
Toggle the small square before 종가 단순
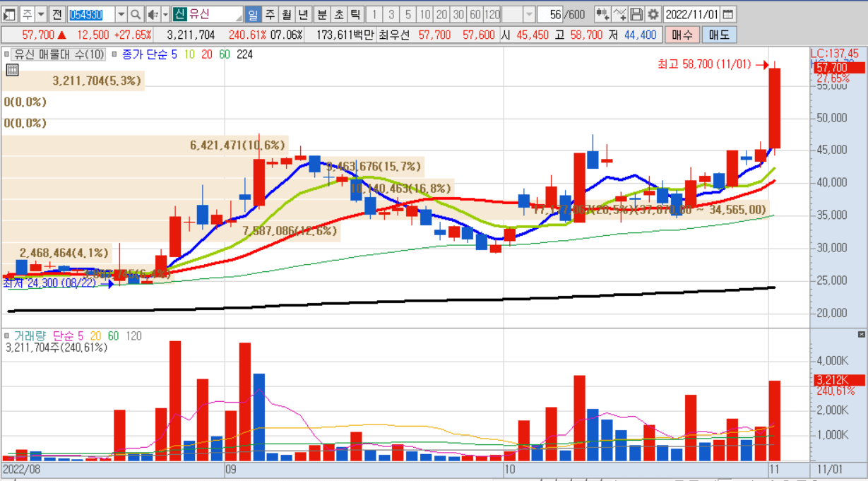point(115,54)
